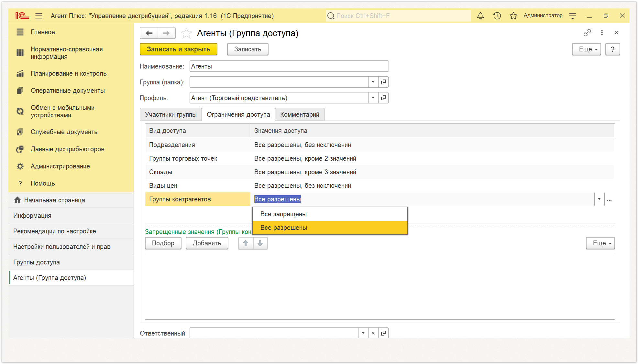Image resolution: width=638 pixels, height=364 pixels.
Task: Click the Подбор button
Action: pyautogui.click(x=163, y=243)
